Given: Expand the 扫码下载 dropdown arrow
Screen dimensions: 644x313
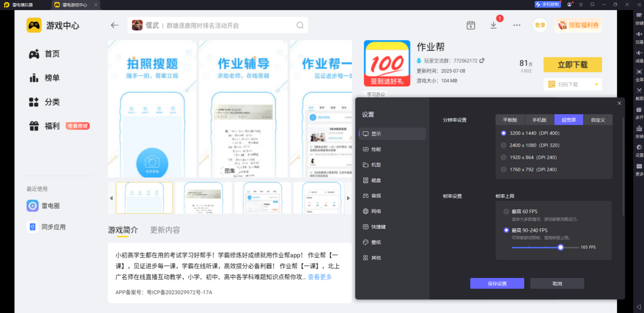Looking at the screenshot, I should click(597, 84).
